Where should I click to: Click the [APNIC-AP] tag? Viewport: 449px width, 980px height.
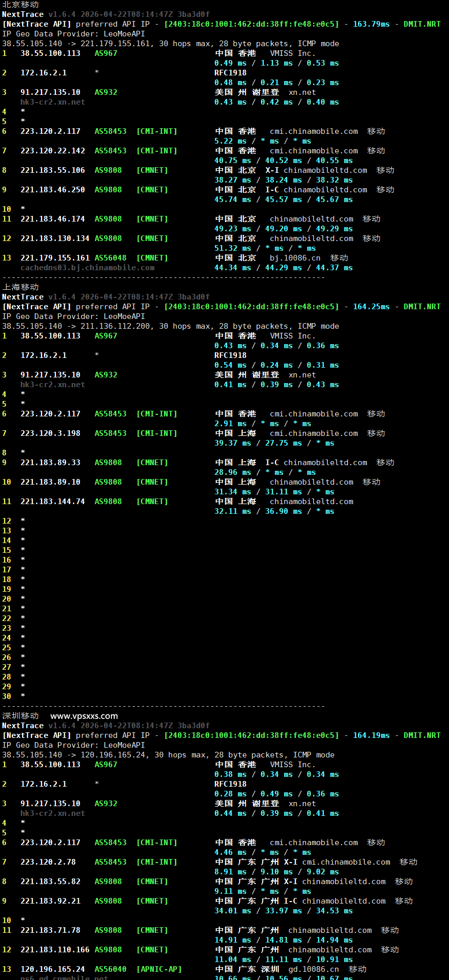point(159,969)
